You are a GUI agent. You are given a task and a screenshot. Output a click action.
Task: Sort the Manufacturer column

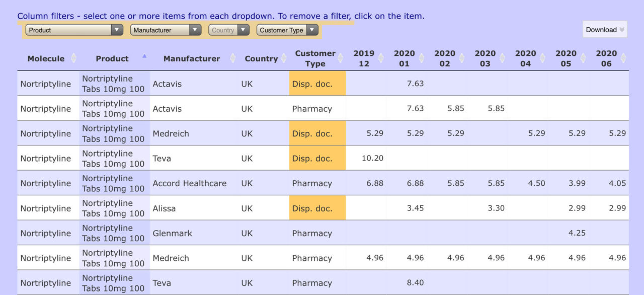click(232, 58)
